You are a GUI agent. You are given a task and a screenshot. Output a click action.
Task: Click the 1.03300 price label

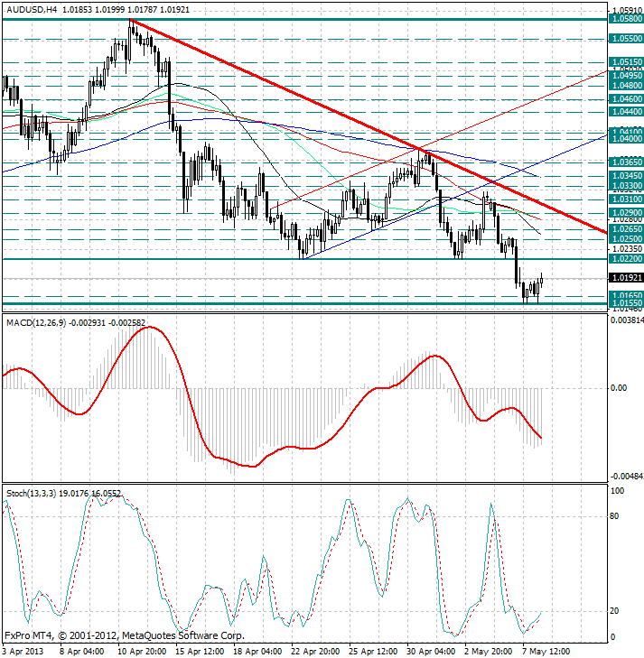point(626,185)
